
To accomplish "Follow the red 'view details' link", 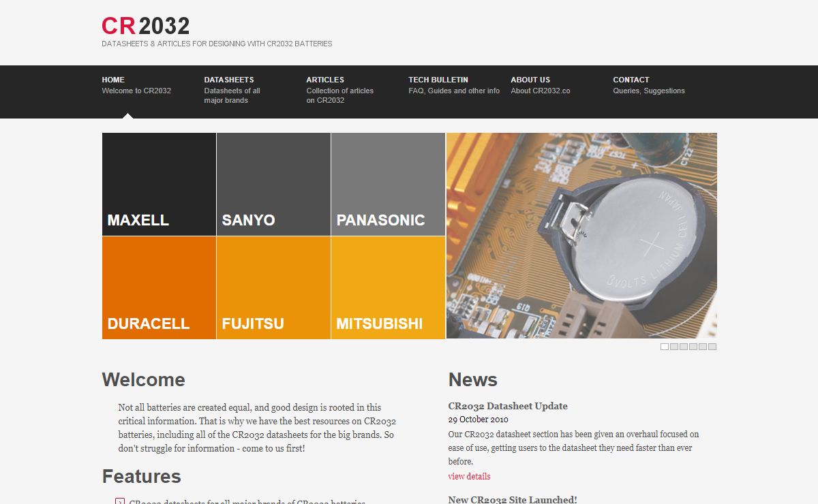I will [x=469, y=476].
